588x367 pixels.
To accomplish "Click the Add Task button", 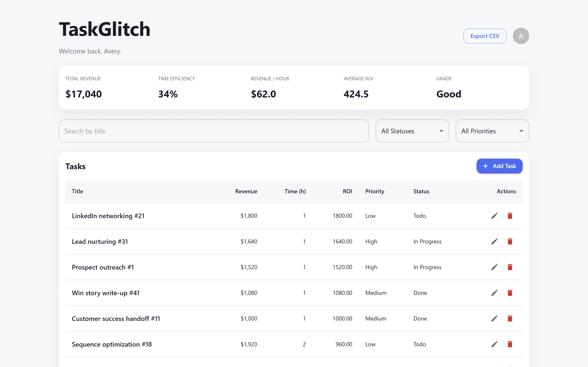I will tap(499, 166).
